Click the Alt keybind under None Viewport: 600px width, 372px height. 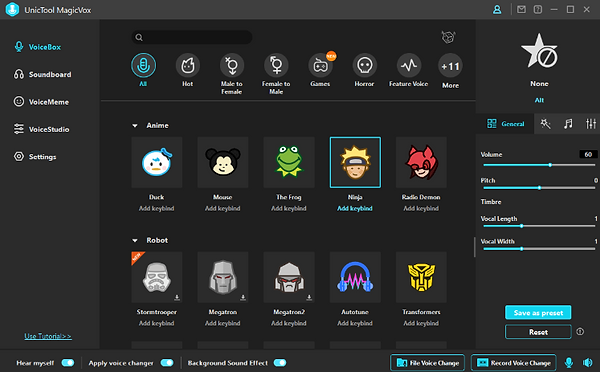(539, 100)
